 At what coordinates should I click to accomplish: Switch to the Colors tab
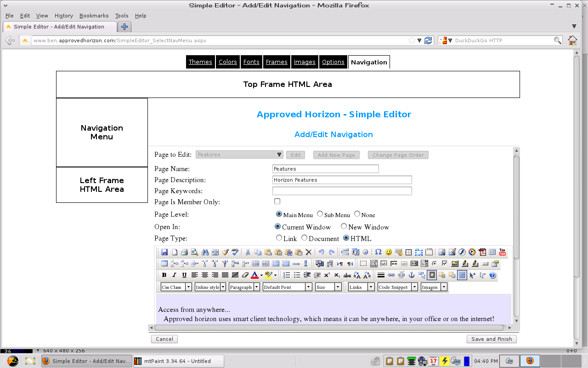click(x=228, y=62)
